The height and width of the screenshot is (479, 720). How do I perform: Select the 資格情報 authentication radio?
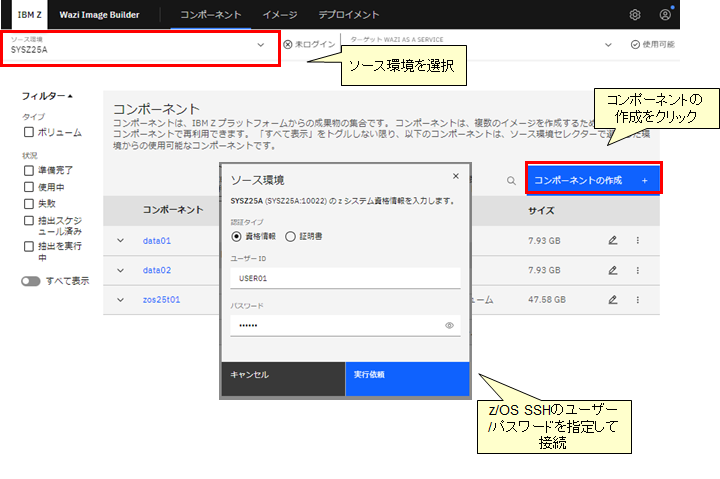tap(236, 237)
